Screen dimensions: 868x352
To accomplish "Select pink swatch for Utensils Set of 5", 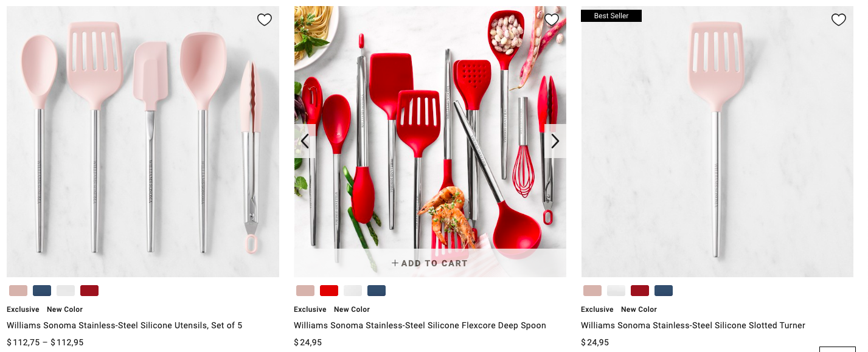I will click(x=18, y=291).
